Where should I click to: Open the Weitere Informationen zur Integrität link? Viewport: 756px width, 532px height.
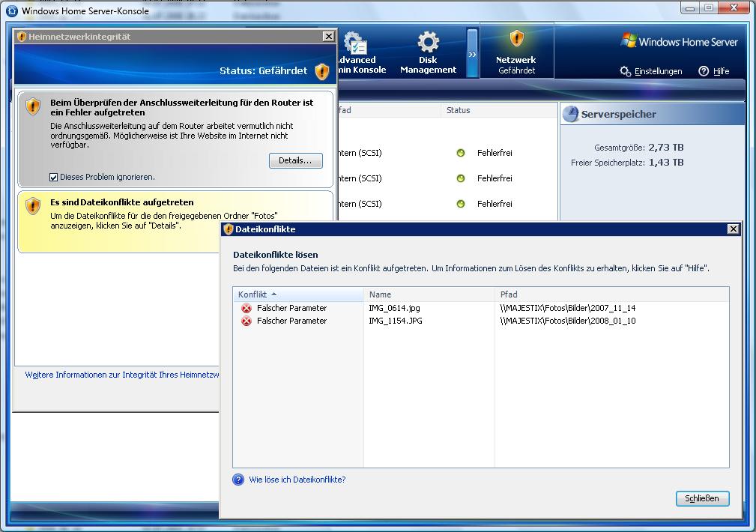(x=122, y=375)
